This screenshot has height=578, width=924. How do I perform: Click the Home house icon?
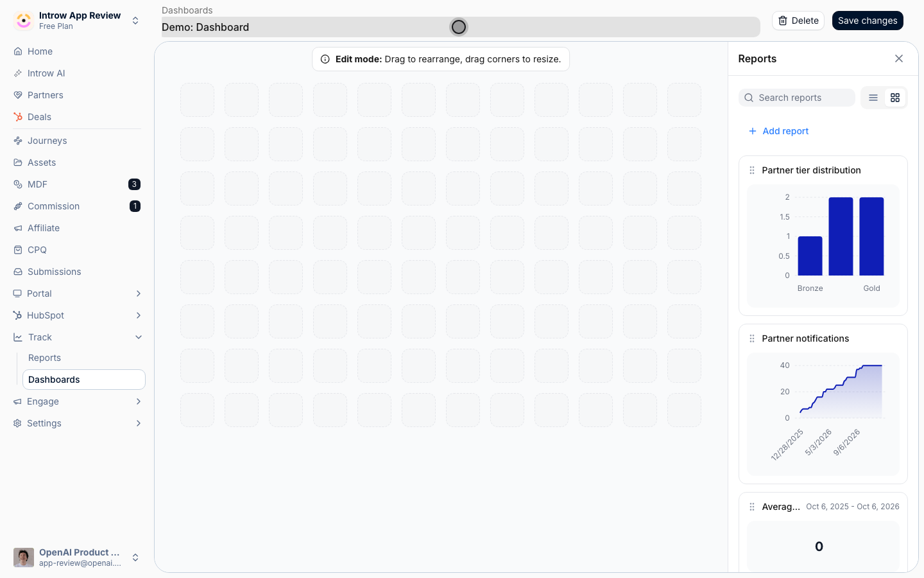(x=18, y=51)
